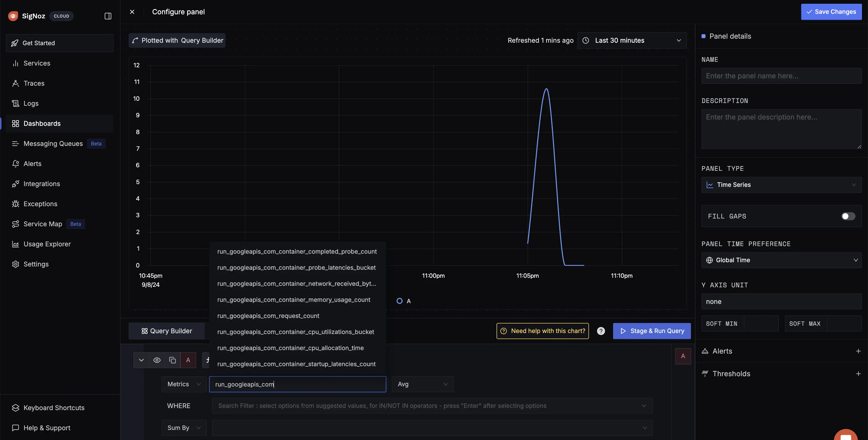Collapse query A with chevron
868x440 pixels.
point(141,360)
